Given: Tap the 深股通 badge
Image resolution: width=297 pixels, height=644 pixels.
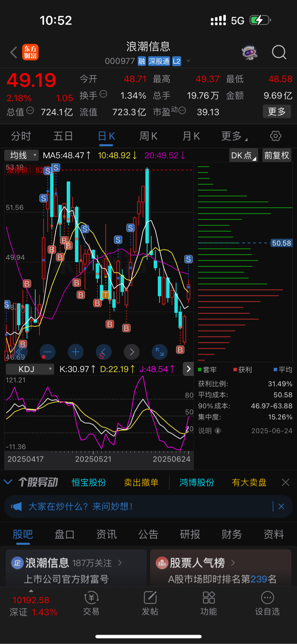Looking at the screenshot, I should 159,61.
